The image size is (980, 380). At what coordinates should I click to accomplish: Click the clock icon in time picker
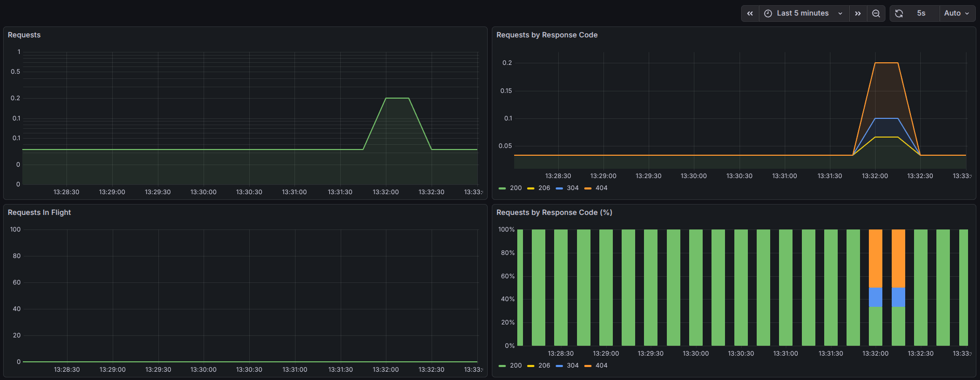[x=768, y=13]
